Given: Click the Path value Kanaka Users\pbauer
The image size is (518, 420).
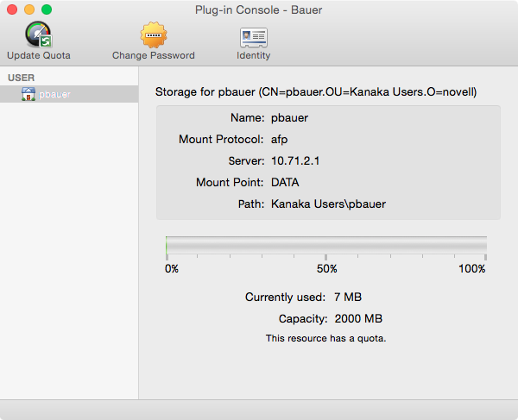Looking at the screenshot, I should point(328,204).
